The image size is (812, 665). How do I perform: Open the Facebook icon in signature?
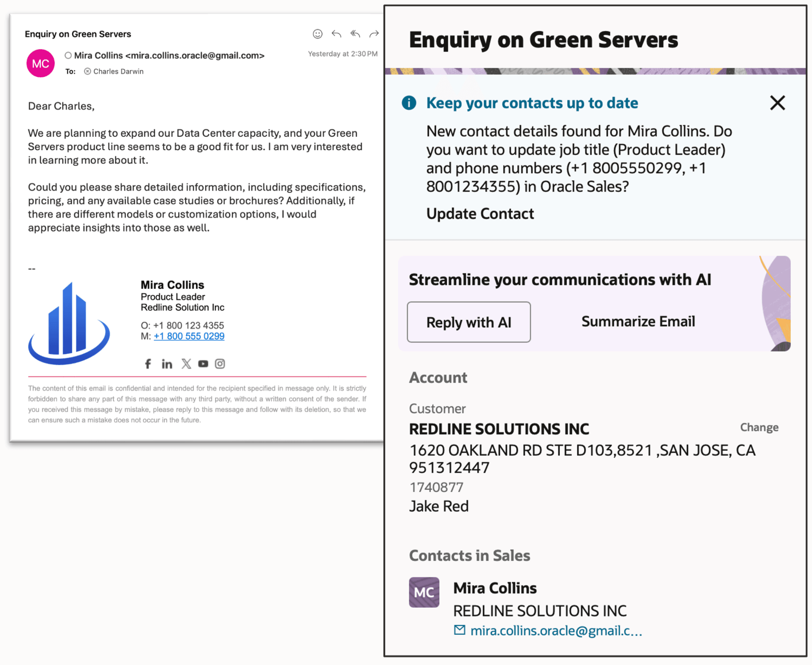click(148, 364)
